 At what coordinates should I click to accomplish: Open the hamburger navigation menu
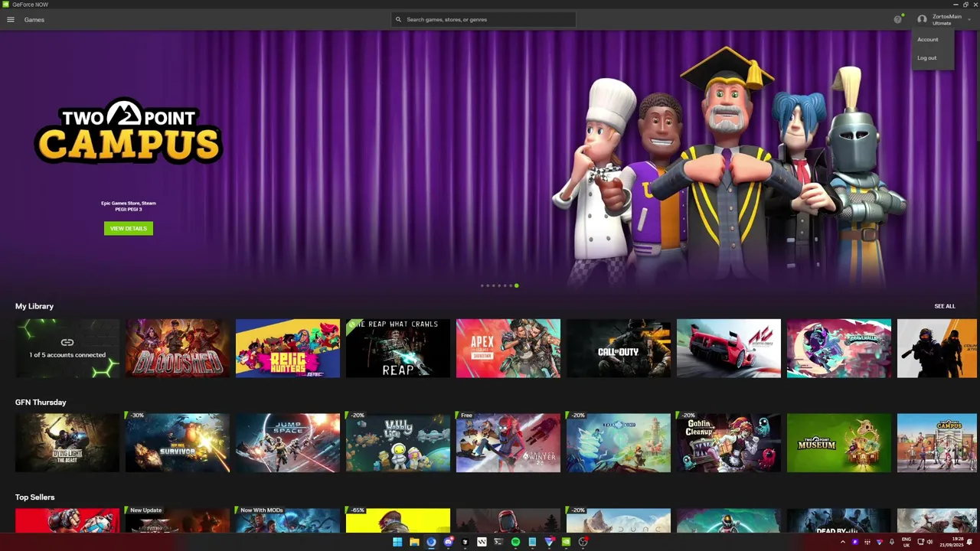click(x=11, y=19)
